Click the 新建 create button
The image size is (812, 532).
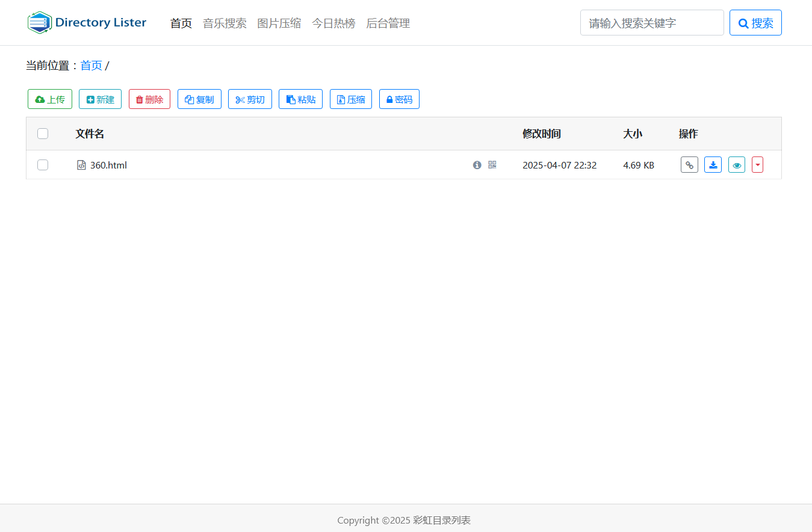click(x=101, y=99)
